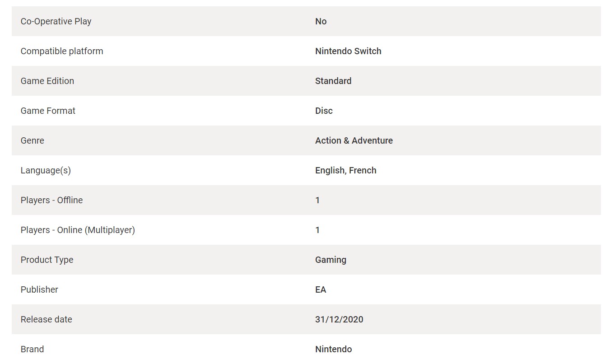Select the Disc format value

(324, 111)
